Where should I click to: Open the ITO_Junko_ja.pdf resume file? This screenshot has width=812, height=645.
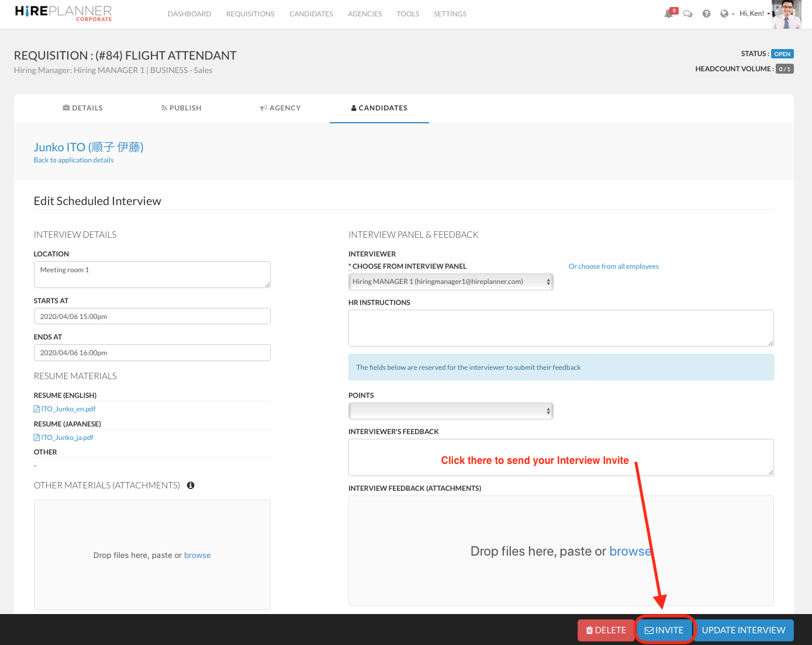click(x=67, y=438)
